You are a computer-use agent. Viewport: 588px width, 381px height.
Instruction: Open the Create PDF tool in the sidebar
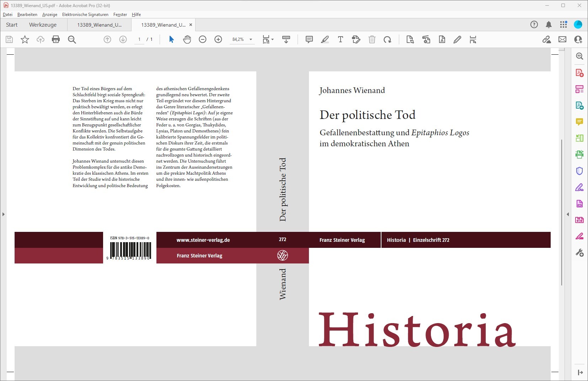coord(579,73)
